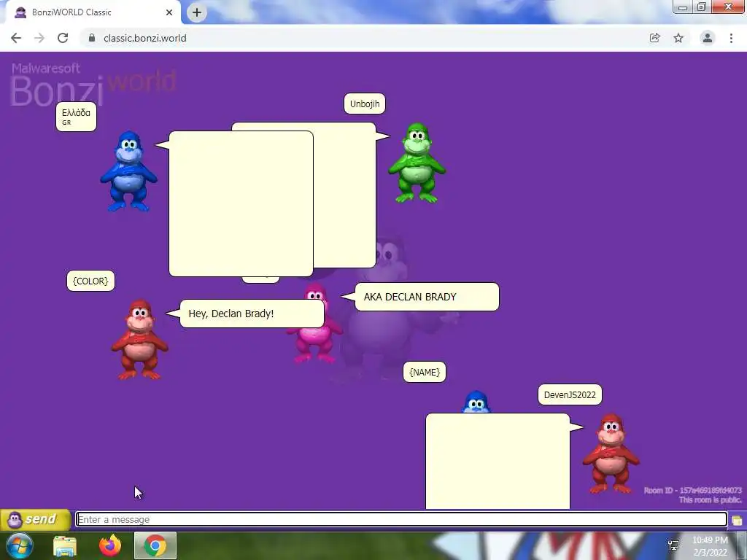Minimize the Chrome window

tap(683, 7)
